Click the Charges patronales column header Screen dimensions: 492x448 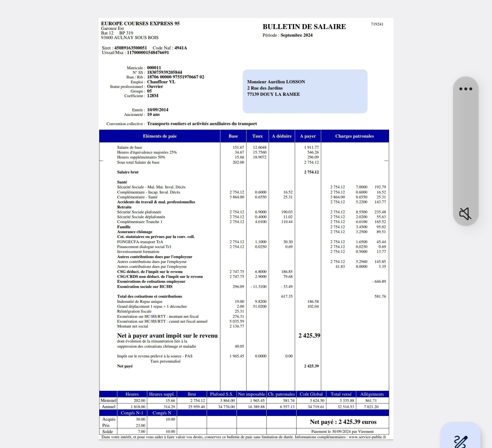[354, 136]
